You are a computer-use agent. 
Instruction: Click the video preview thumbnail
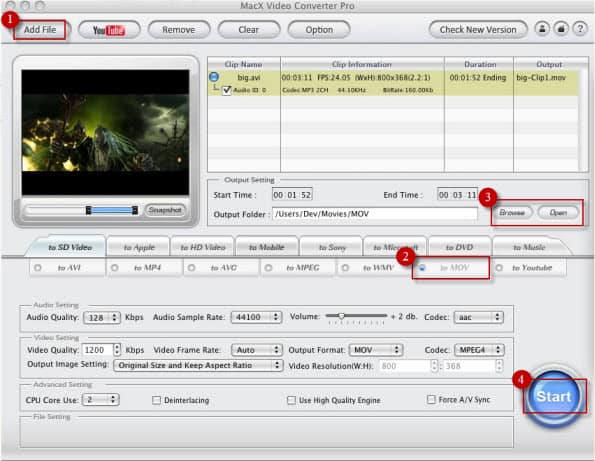[x=105, y=132]
